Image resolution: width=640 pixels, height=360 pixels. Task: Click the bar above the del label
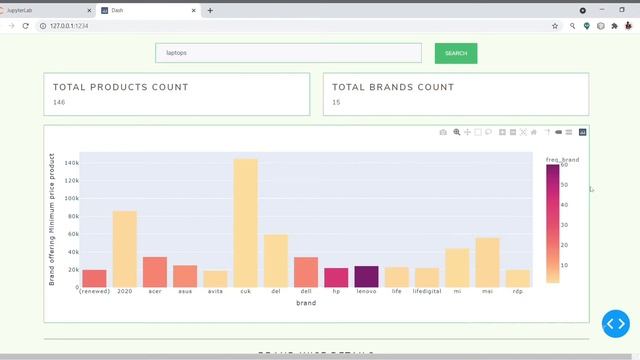276,261
